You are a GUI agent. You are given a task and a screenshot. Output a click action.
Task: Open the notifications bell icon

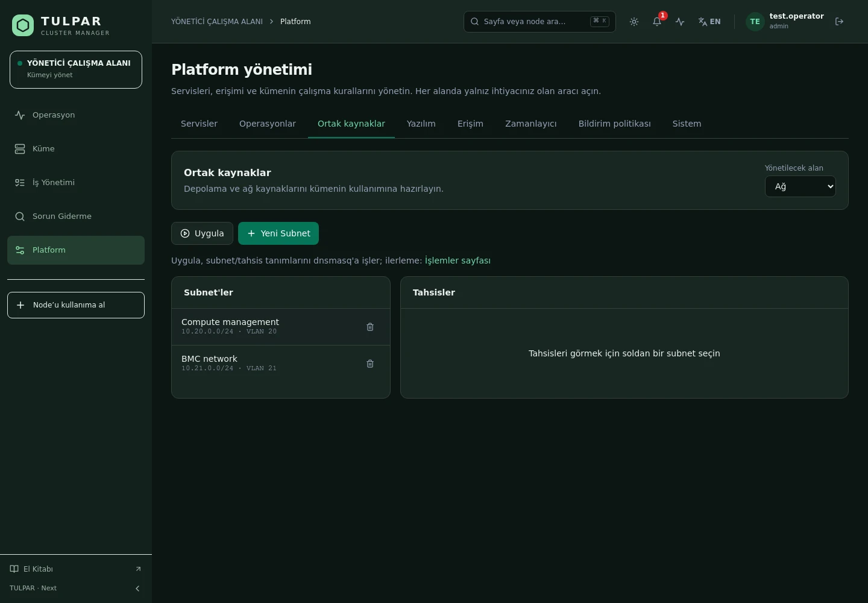(x=657, y=22)
